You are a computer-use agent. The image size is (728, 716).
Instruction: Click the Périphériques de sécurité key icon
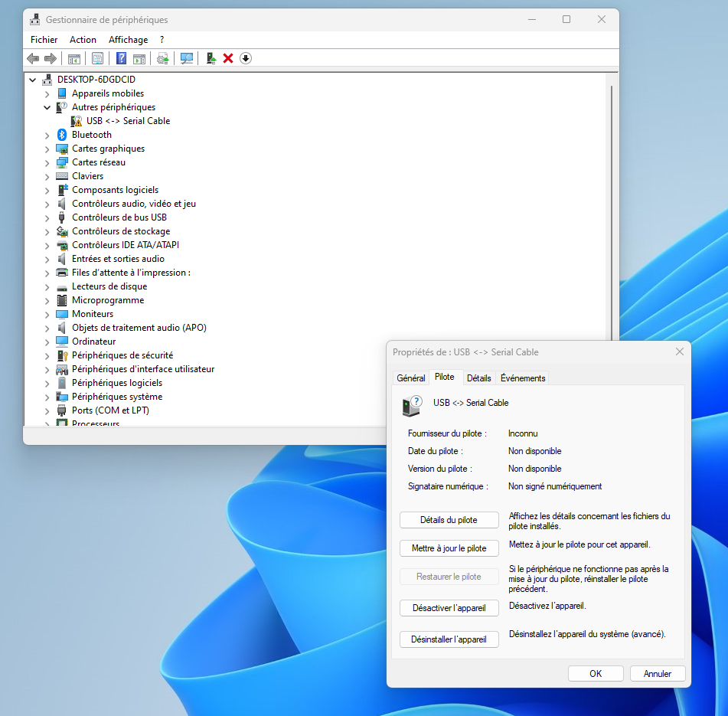pos(62,355)
